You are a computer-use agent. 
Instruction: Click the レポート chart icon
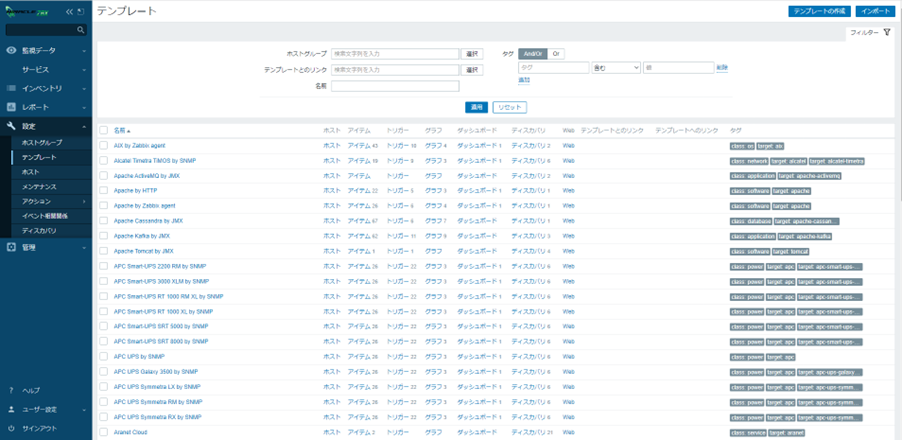11,107
